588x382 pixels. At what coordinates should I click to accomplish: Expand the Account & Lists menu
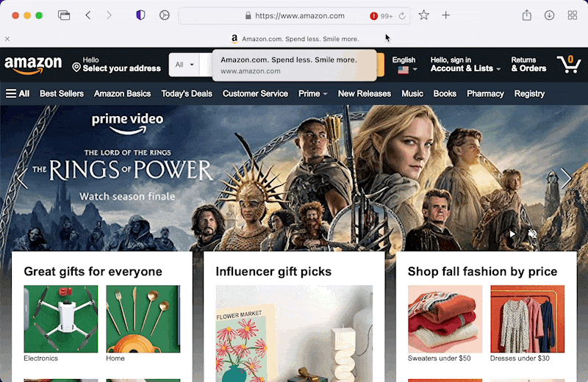(465, 65)
